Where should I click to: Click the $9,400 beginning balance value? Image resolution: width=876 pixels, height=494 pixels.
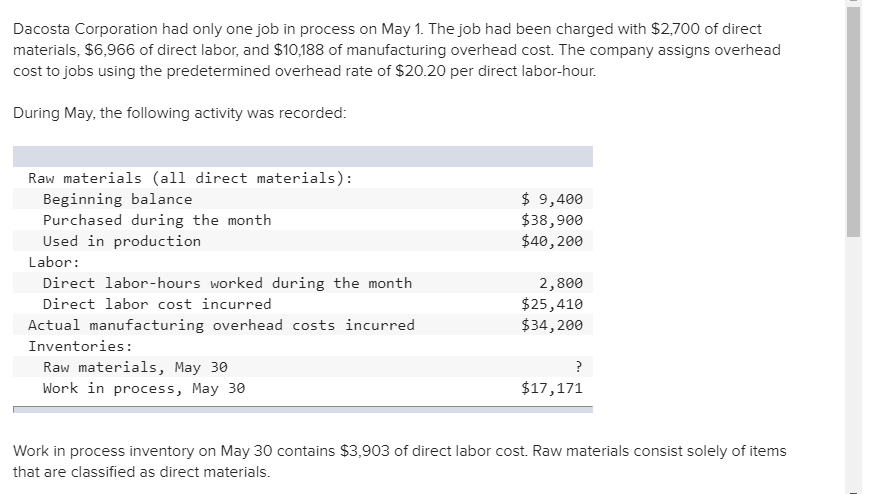tap(552, 199)
